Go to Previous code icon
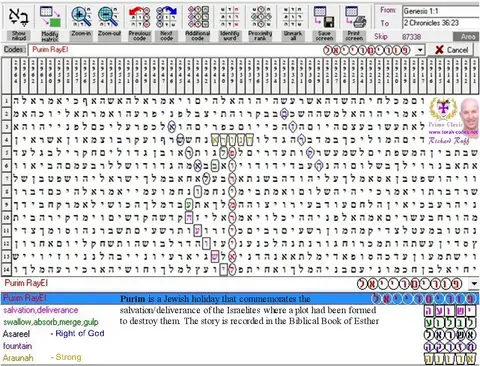 point(139,17)
